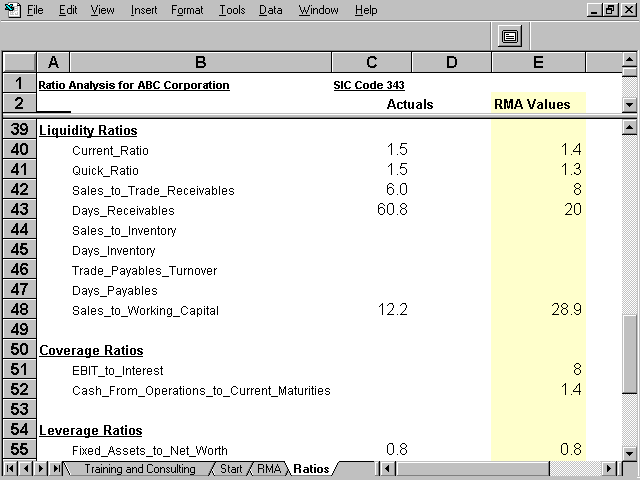Image resolution: width=640 pixels, height=480 pixels.
Task: Open the Window menu
Action: 318,10
